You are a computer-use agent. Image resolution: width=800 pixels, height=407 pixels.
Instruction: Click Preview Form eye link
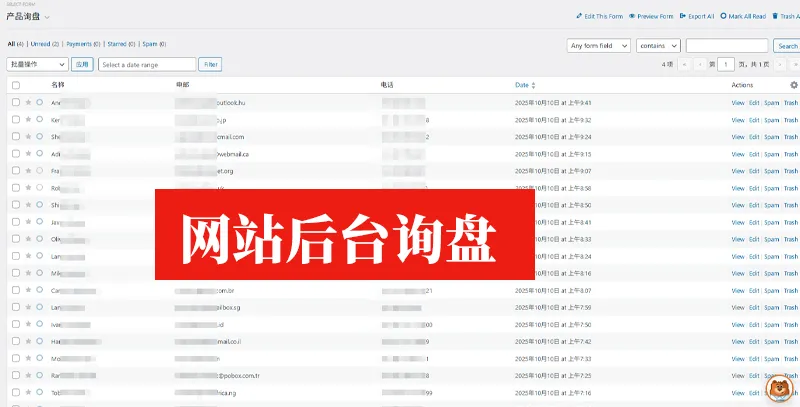650,16
